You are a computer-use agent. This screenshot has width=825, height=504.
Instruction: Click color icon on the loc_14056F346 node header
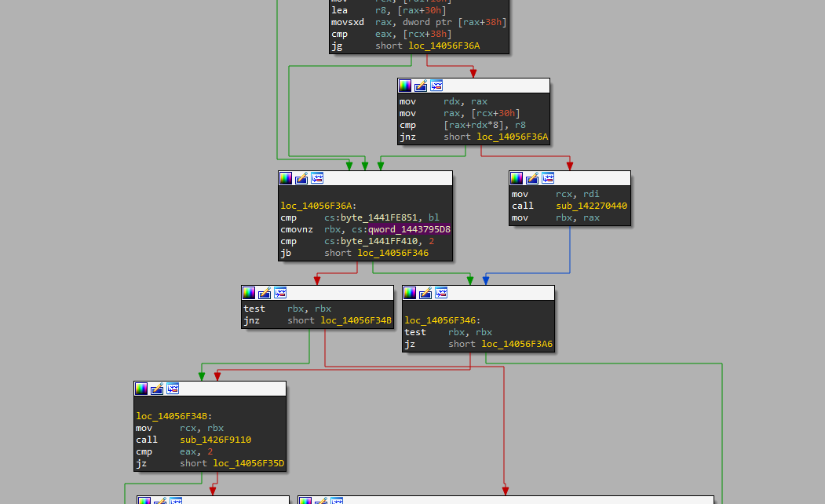tap(410, 293)
